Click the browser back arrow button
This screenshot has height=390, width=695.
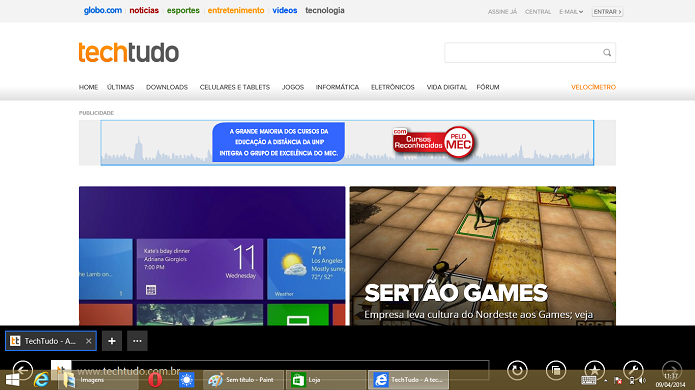tap(23, 370)
